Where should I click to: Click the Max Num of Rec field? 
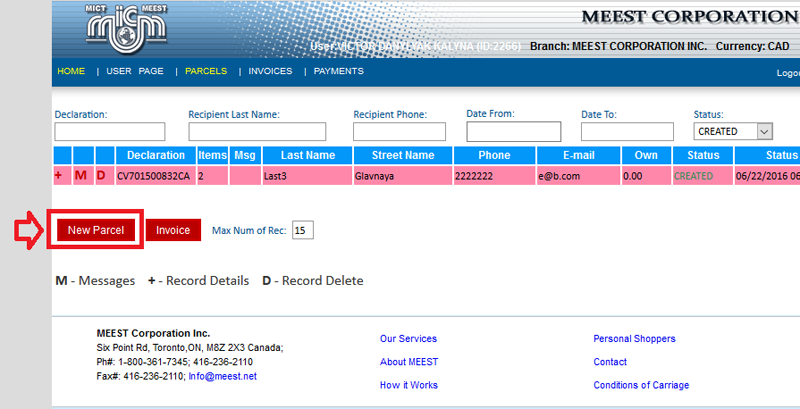[x=303, y=231]
